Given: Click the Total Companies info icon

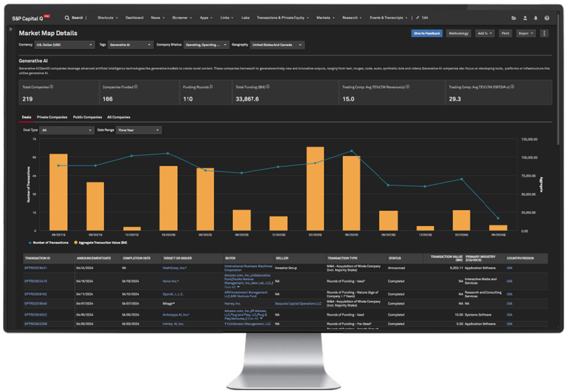Looking at the screenshot, I should 52,87.
